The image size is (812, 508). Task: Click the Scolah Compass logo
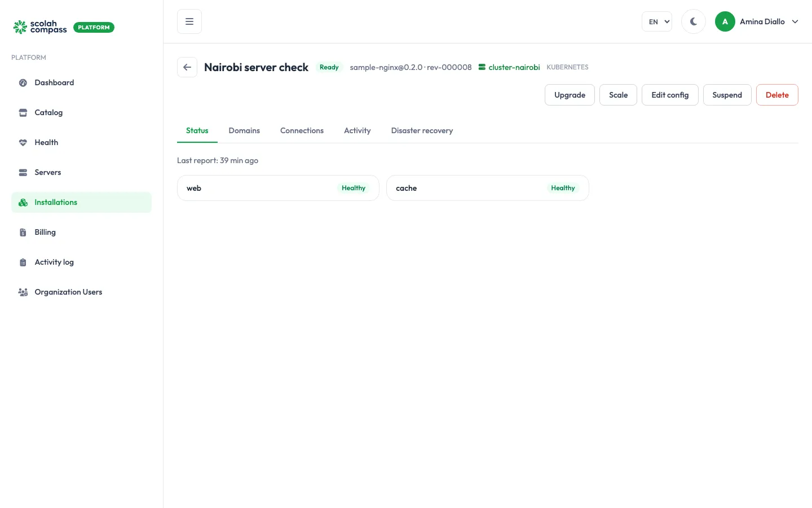40,27
